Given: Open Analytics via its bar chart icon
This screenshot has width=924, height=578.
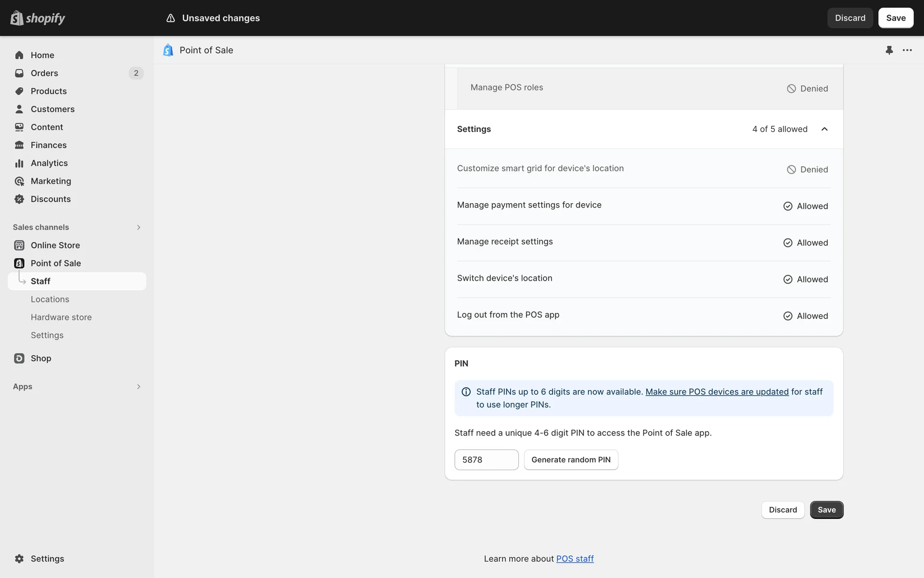Looking at the screenshot, I should pyautogui.click(x=19, y=163).
